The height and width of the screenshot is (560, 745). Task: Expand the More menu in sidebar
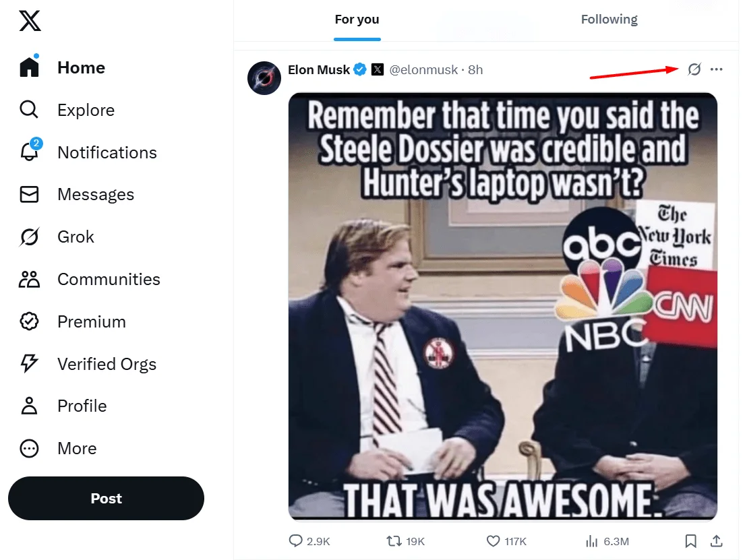30,449
